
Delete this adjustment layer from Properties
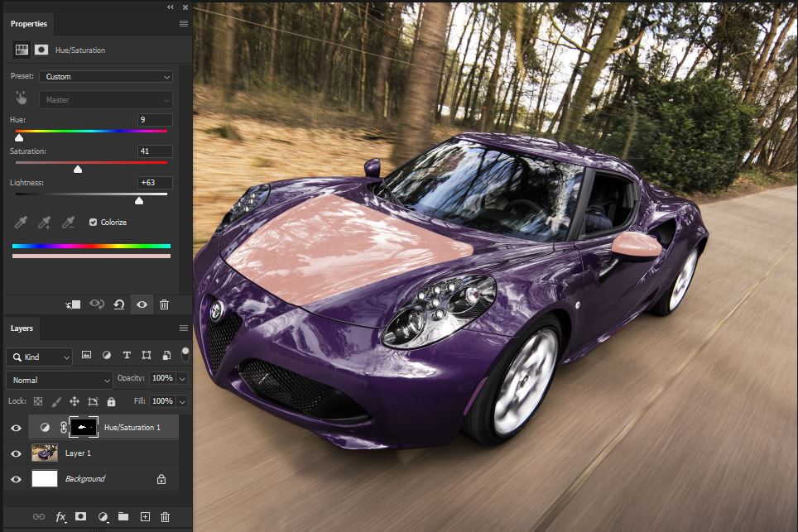click(x=165, y=304)
